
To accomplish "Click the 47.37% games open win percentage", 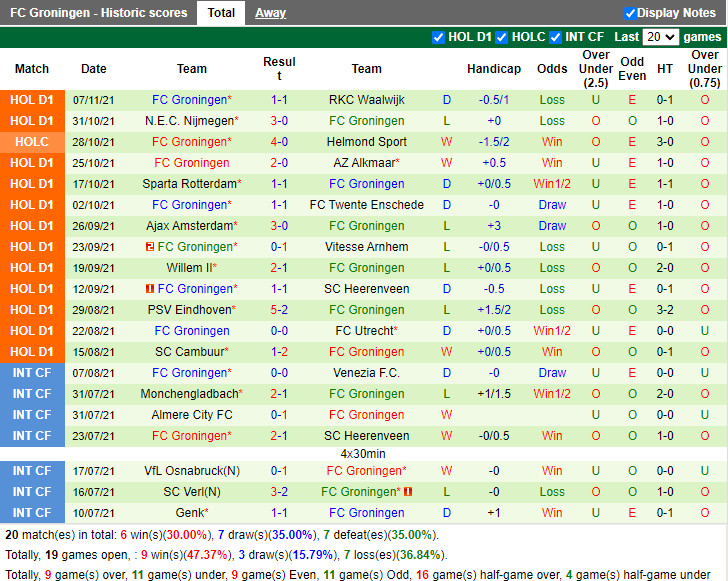I will 208,555.
